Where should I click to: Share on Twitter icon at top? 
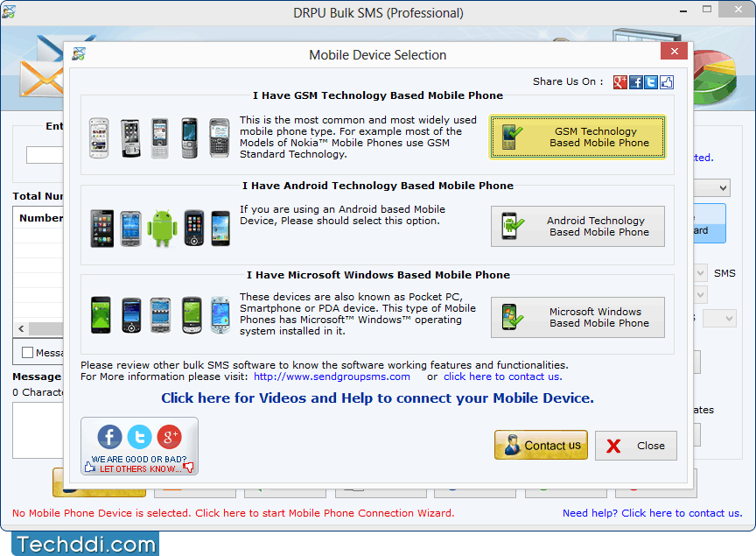coord(651,82)
